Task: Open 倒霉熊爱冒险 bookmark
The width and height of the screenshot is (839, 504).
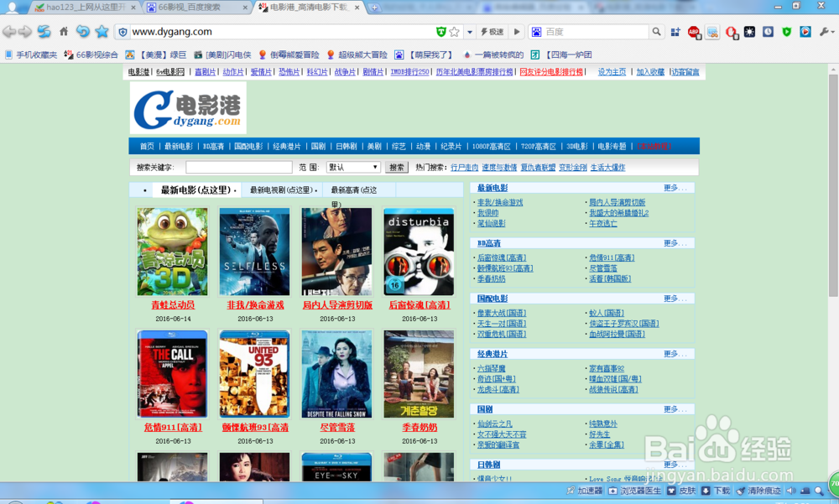Action: (289, 55)
